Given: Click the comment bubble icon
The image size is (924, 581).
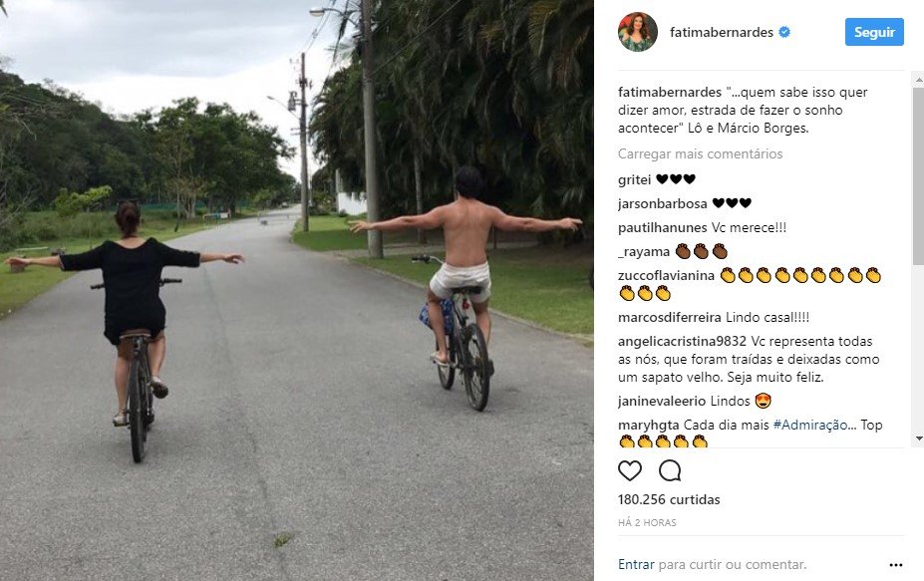Looking at the screenshot, I should coord(670,470).
